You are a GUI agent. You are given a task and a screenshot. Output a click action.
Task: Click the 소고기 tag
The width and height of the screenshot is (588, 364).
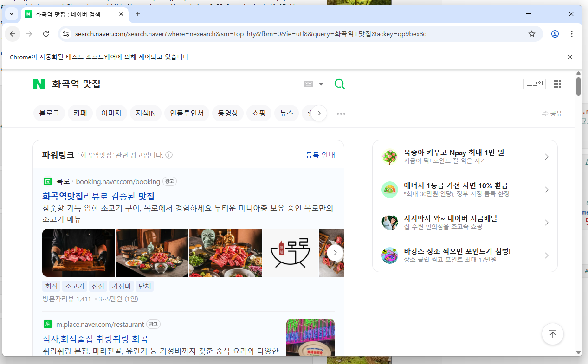(75, 286)
